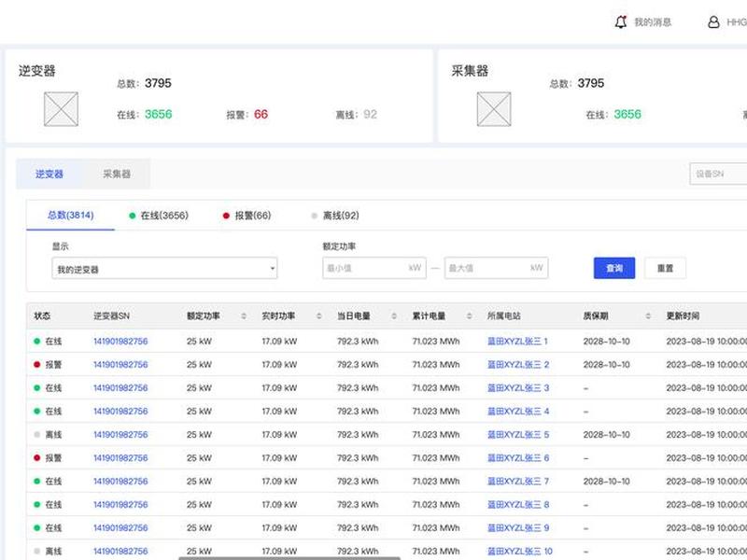Click the 采集器 card placeholder image

click(494, 109)
